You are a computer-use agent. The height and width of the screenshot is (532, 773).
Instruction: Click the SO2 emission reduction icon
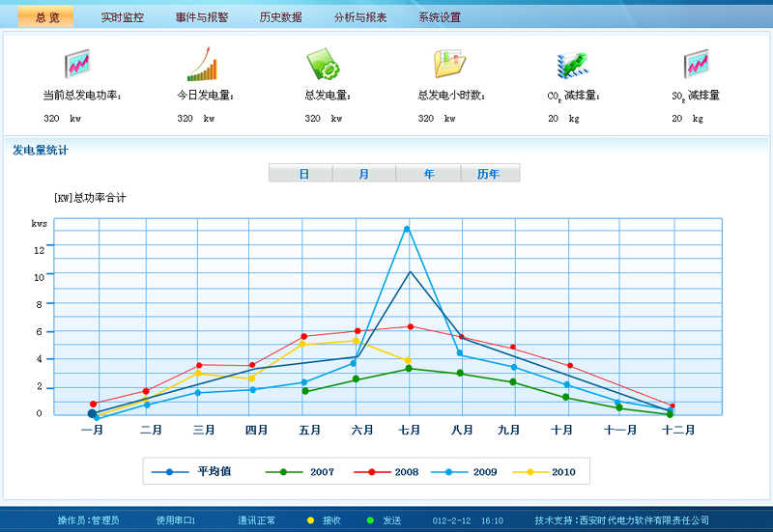coord(697,64)
